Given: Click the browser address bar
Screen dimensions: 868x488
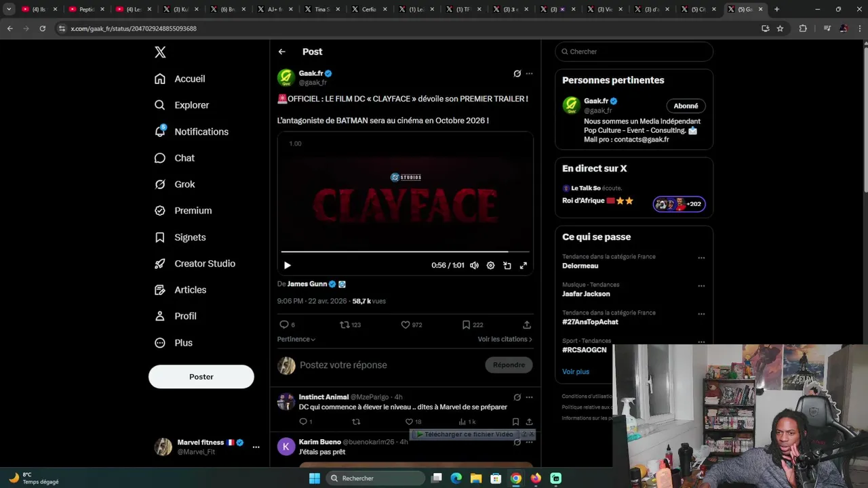Looking at the screenshot, I should pos(407,28).
